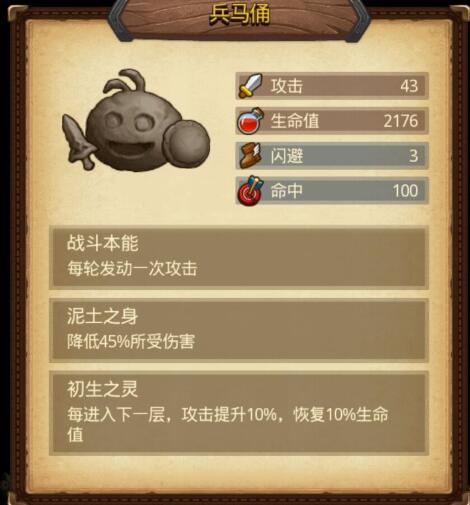
Task: Click the winged boot icon for 闪避
Action: point(250,155)
